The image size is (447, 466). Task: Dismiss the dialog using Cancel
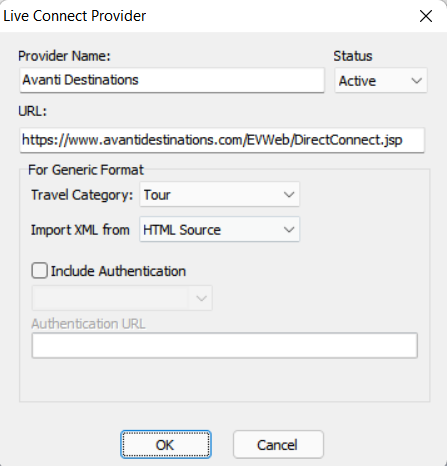click(x=278, y=444)
